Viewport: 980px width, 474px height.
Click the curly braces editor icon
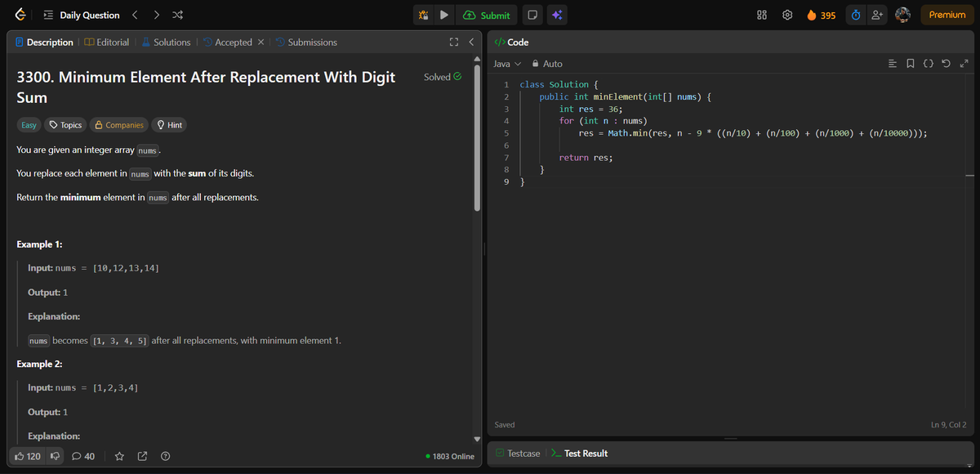click(x=929, y=64)
